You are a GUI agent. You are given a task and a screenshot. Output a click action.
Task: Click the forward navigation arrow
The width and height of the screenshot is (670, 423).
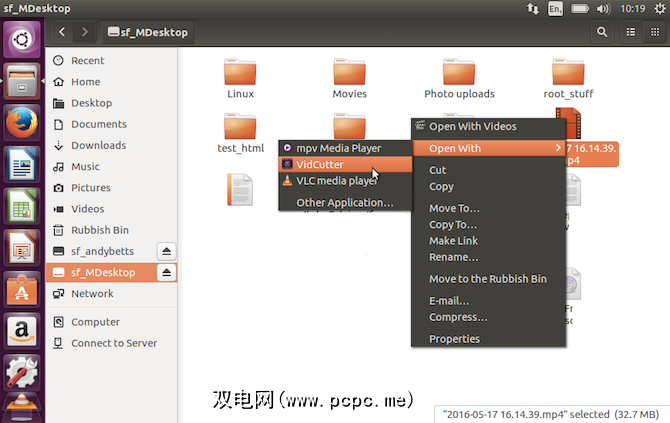click(85, 32)
